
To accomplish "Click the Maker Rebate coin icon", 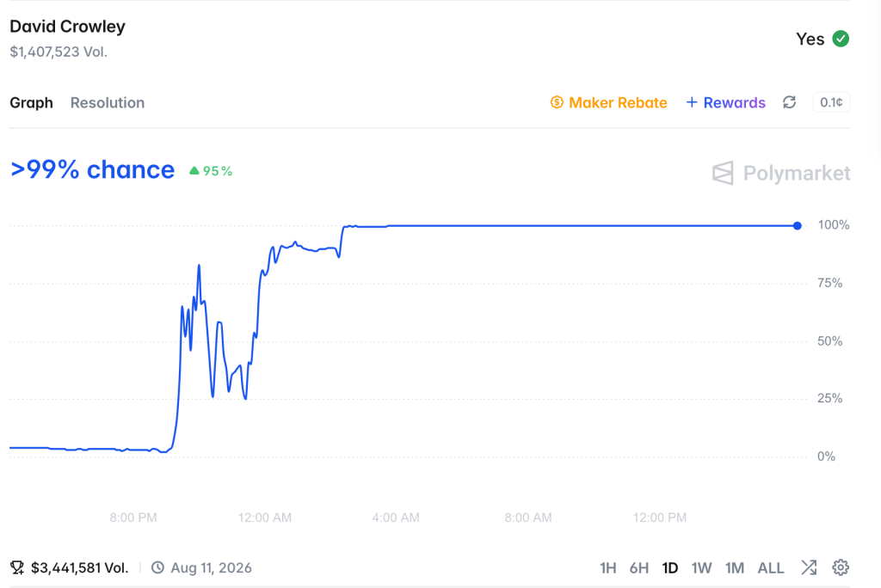I will tap(557, 102).
